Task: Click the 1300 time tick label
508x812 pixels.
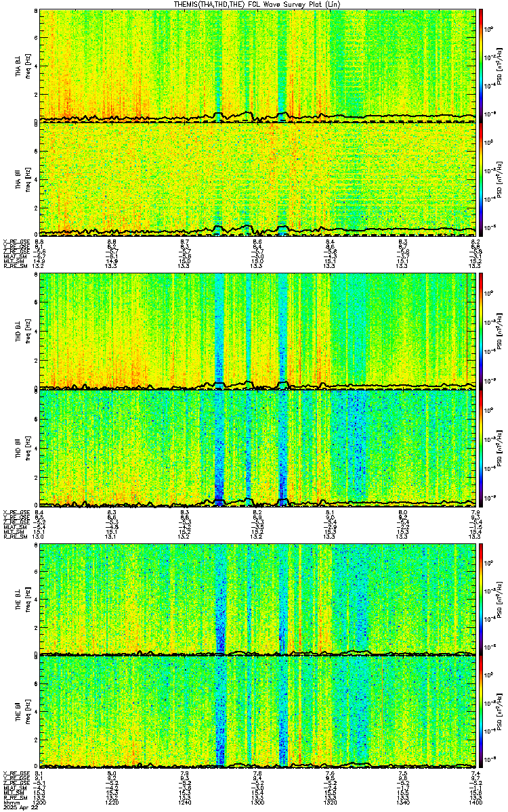Action: coord(257,803)
